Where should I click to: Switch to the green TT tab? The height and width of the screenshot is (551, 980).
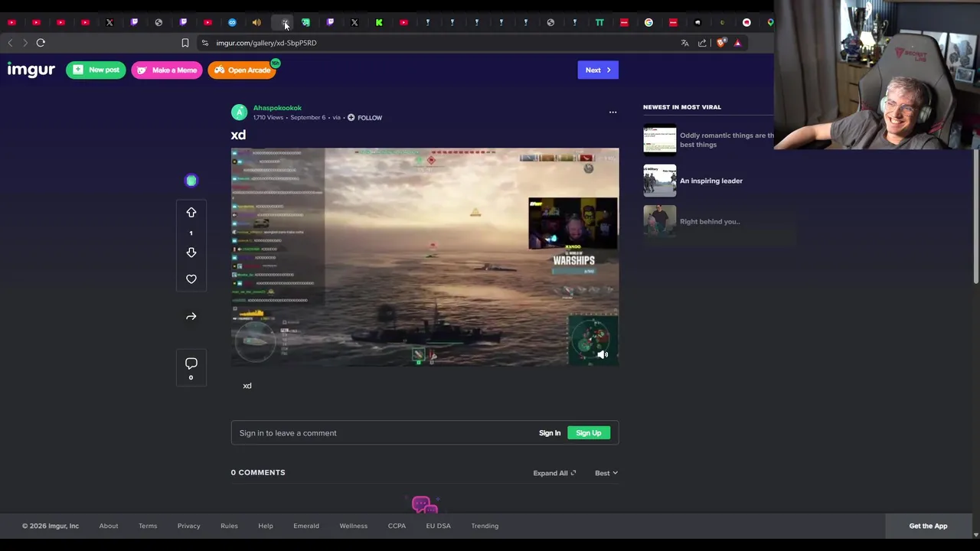point(599,22)
